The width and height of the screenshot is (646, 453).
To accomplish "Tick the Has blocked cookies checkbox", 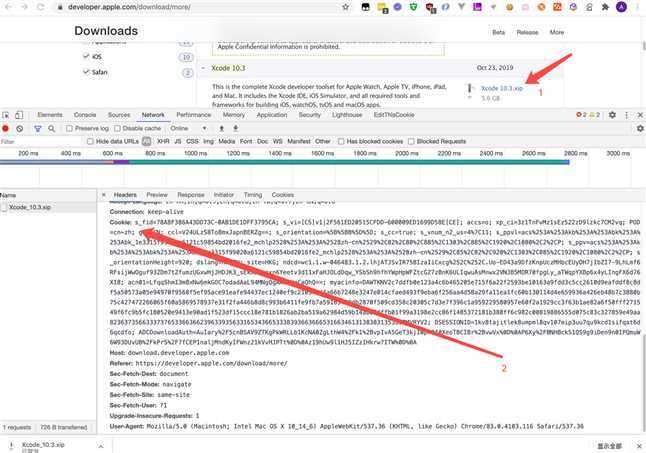I will (341, 141).
